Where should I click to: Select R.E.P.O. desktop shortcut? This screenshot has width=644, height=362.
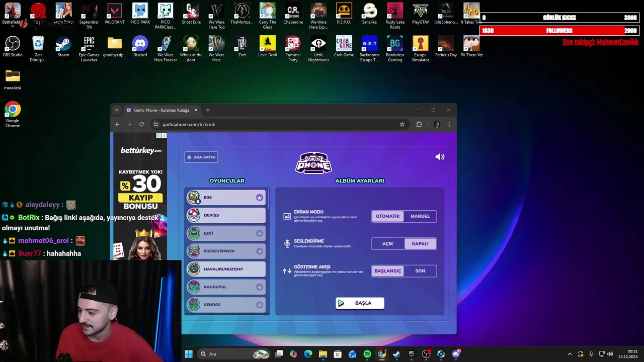pos(344,14)
